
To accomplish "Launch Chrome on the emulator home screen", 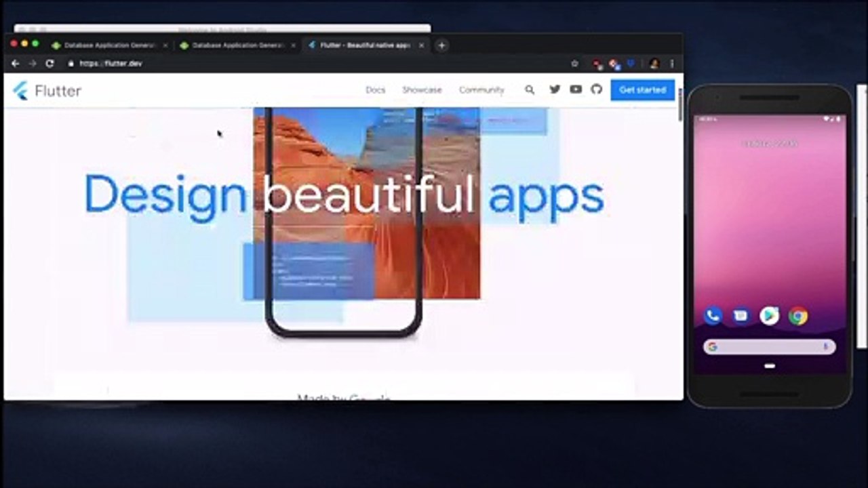I will pos(798,316).
